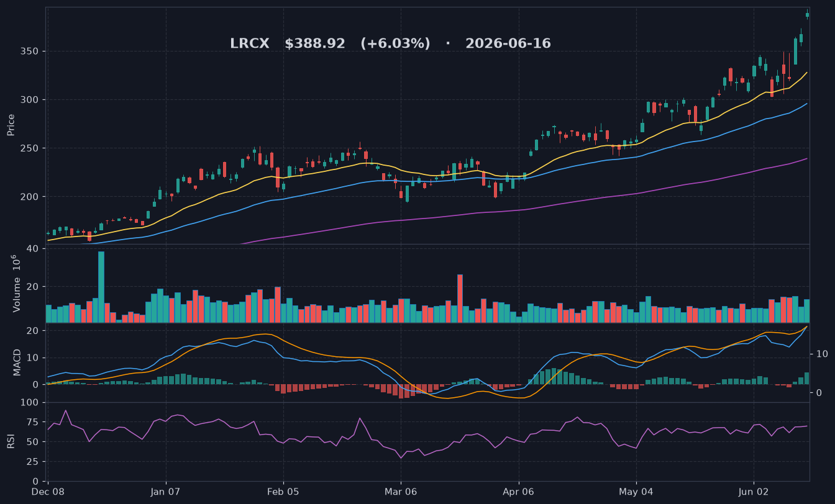Click the Feb 05 date axis label
835x504 pixels.
[x=283, y=492]
